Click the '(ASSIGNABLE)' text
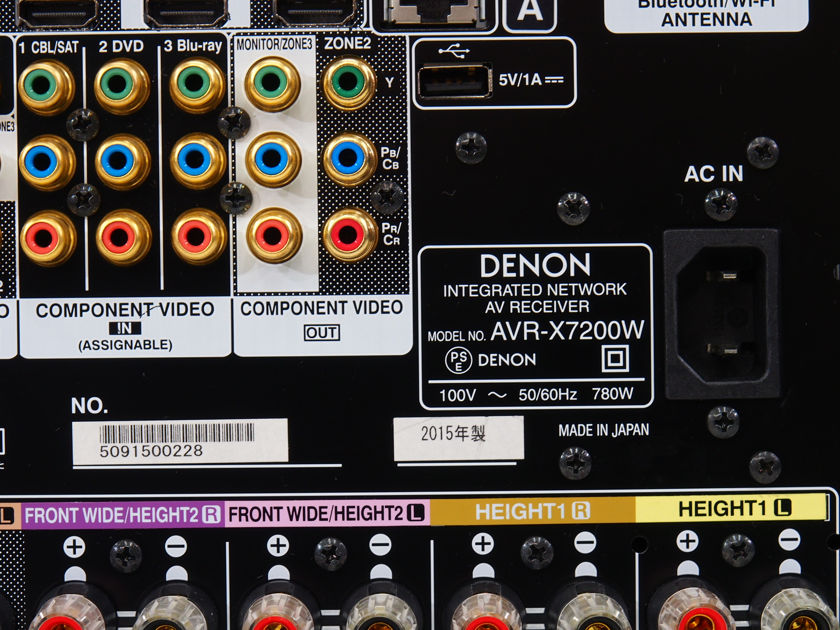The image size is (840, 630). tap(126, 345)
